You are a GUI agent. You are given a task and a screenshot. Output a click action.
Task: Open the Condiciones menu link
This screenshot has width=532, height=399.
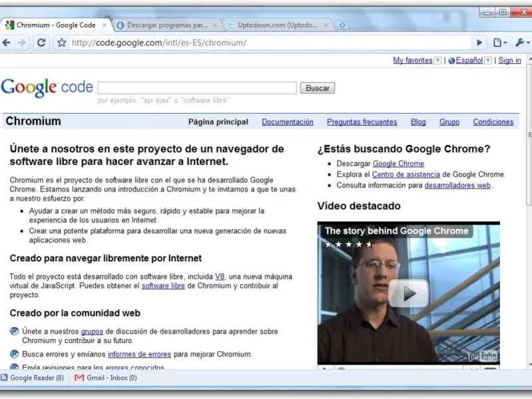click(493, 122)
